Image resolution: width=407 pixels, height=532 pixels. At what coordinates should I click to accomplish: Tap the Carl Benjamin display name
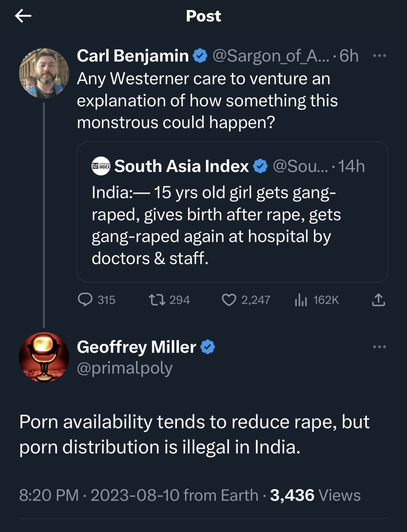(133, 56)
